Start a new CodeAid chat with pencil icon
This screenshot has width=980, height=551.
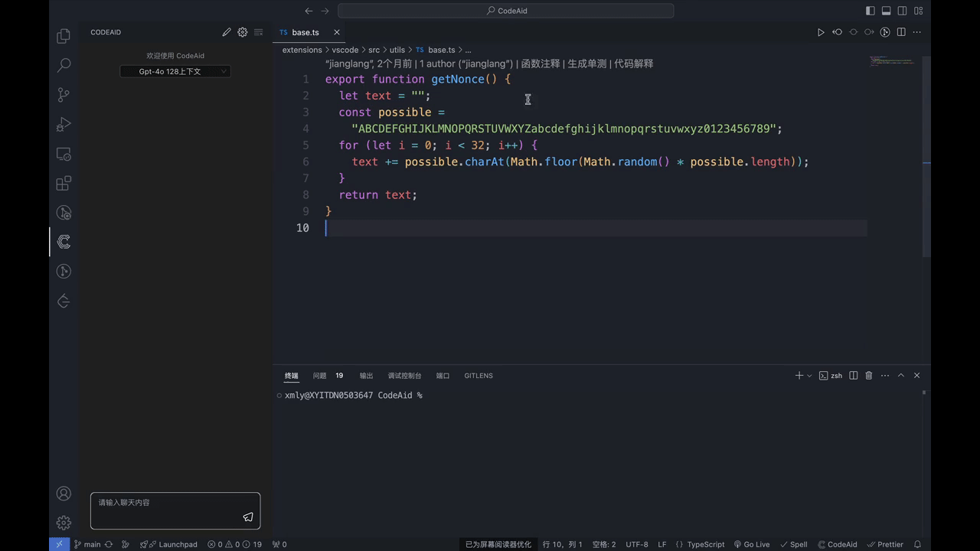(227, 32)
